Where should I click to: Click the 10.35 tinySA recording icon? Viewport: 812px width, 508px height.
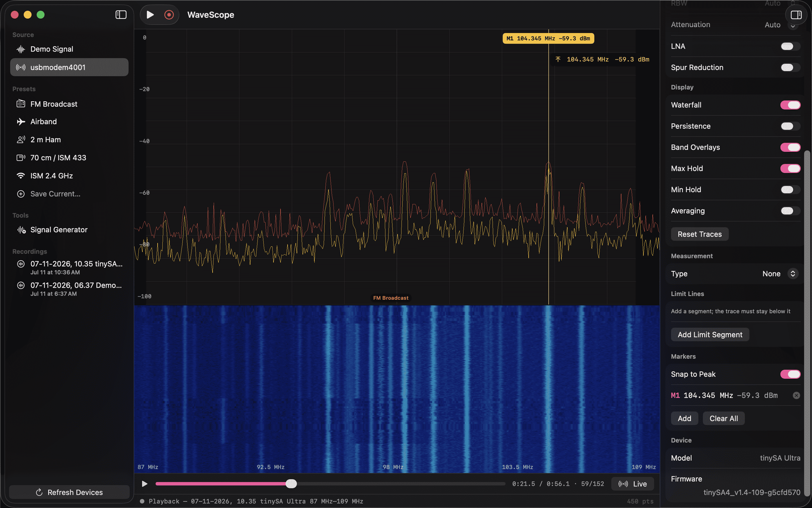21,264
